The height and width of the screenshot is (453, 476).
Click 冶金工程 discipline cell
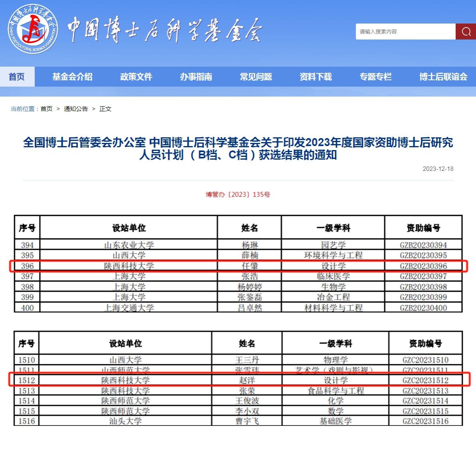[333, 297]
